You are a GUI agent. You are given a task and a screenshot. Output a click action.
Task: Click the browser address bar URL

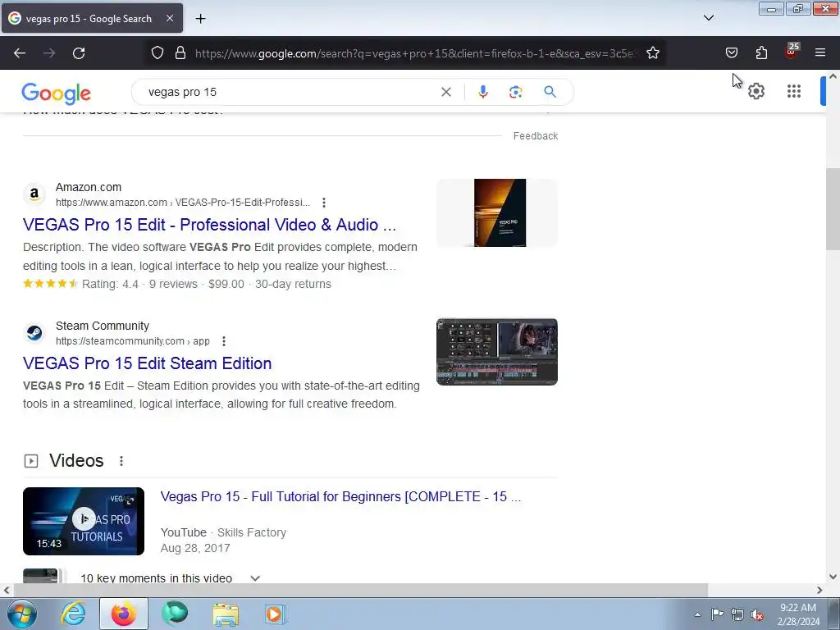pyautogui.click(x=415, y=53)
